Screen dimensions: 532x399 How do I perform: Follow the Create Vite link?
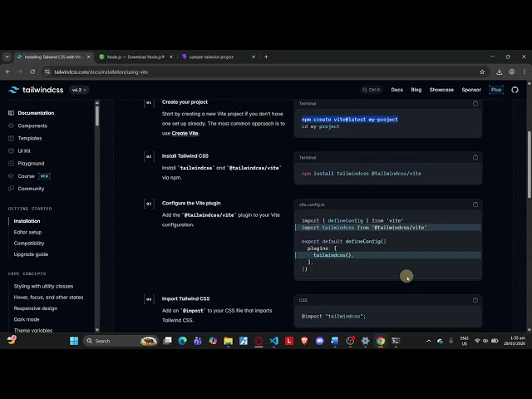pos(185,133)
